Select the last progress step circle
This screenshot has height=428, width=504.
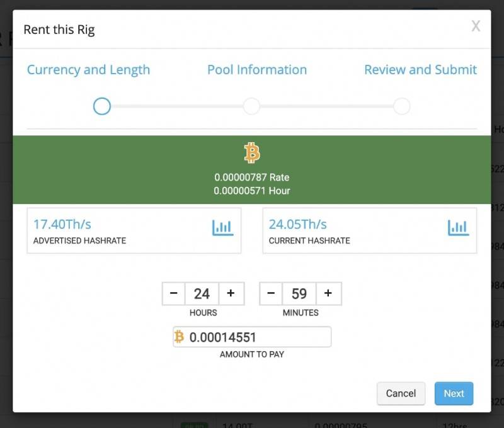click(402, 106)
